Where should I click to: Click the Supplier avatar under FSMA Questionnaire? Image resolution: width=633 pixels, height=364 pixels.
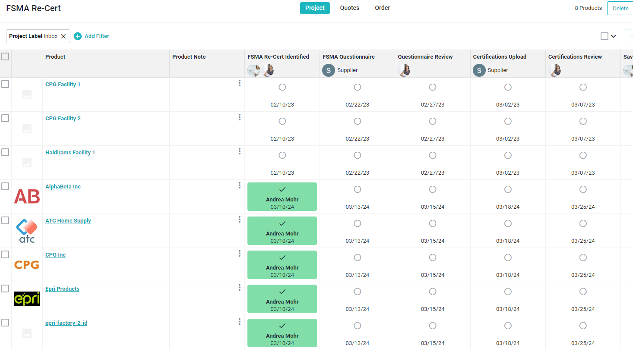(x=329, y=70)
